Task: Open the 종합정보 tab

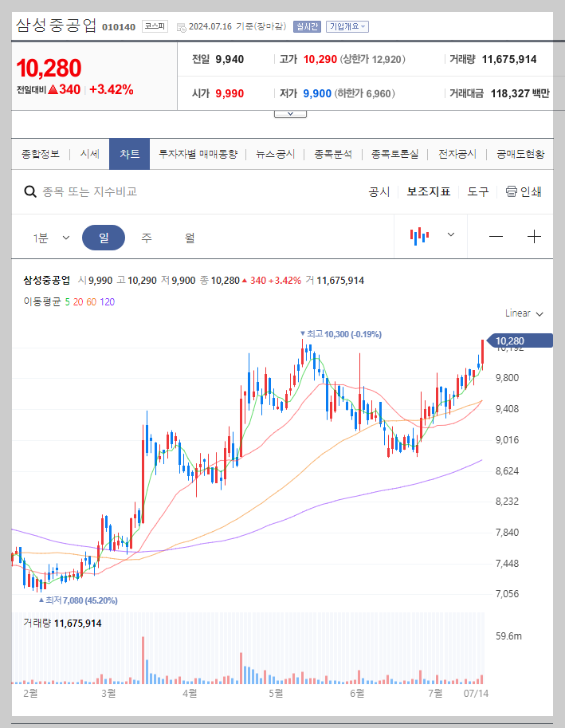Action: [x=41, y=154]
